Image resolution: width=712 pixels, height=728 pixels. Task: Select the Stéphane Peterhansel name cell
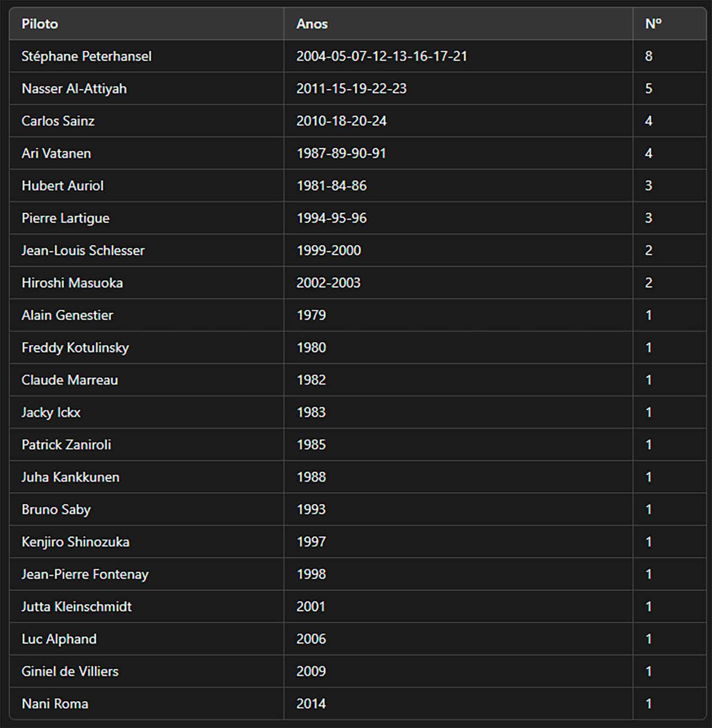pos(86,56)
